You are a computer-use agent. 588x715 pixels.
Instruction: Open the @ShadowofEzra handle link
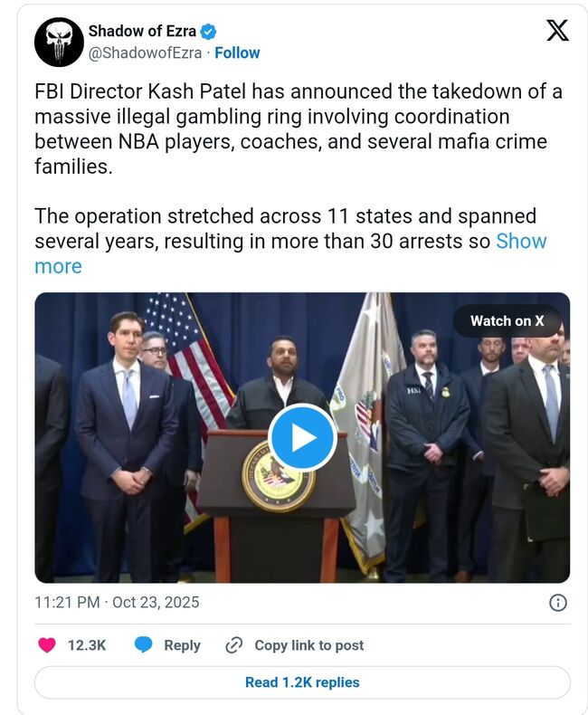(145, 52)
